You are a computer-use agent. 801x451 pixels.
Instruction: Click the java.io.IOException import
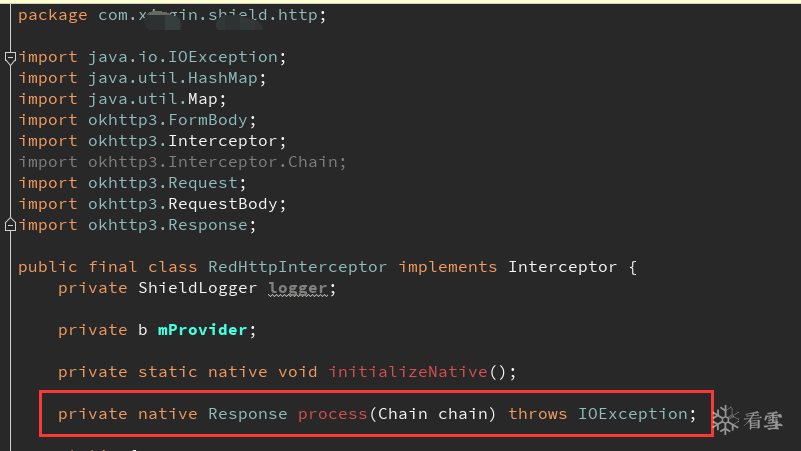click(x=152, y=57)
